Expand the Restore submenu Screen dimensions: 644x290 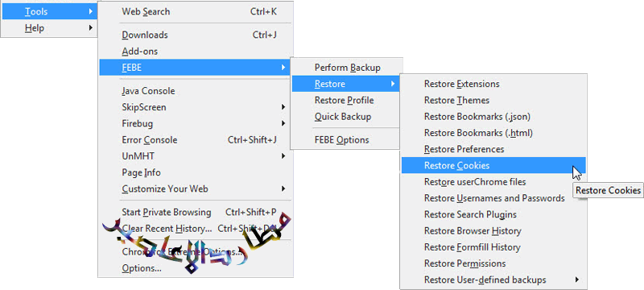pos(346,84)
